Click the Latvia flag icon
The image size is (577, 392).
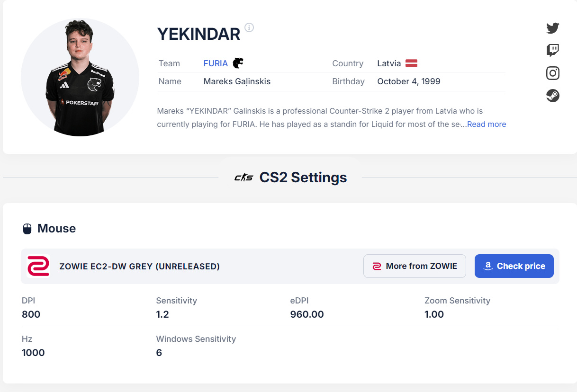click(411, 63)
